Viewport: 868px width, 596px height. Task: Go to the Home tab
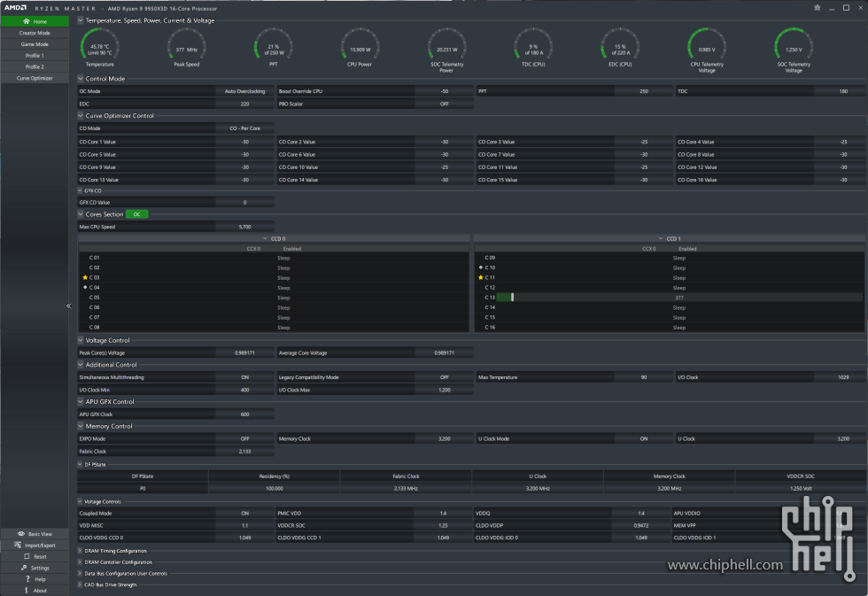point(35,21)
